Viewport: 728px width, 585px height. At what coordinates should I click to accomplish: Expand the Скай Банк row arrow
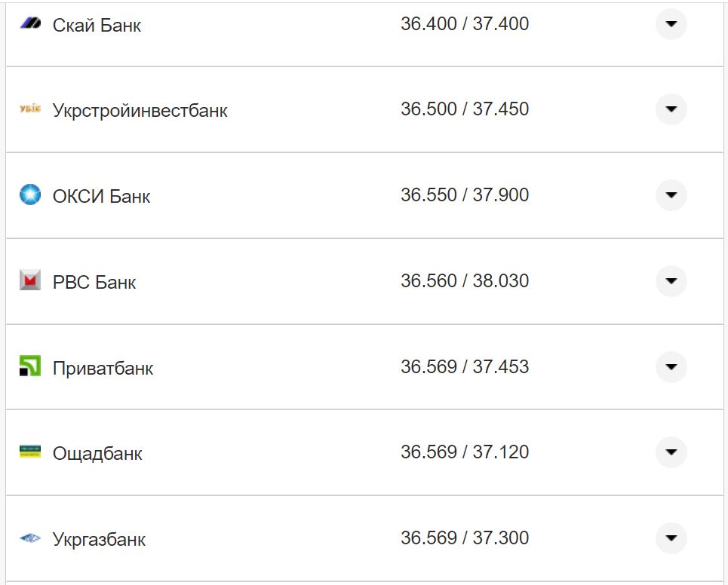pos(671,24)
